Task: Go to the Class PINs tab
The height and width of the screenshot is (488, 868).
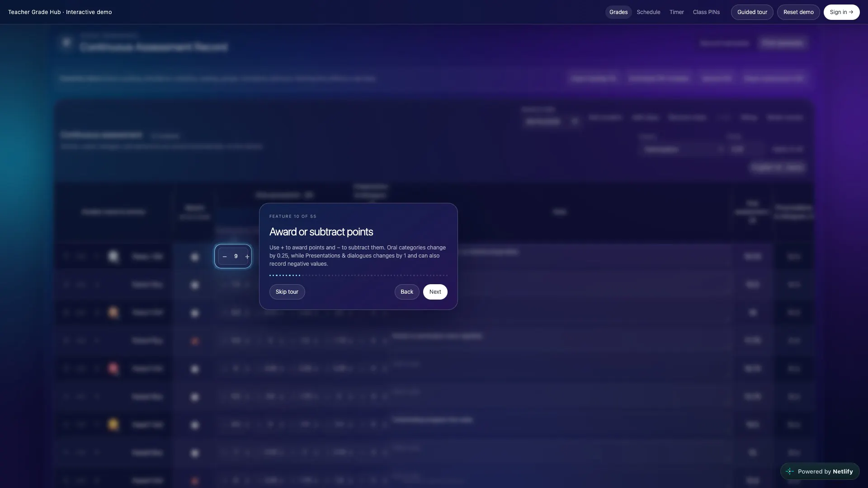Action: (x=706, y=12)
